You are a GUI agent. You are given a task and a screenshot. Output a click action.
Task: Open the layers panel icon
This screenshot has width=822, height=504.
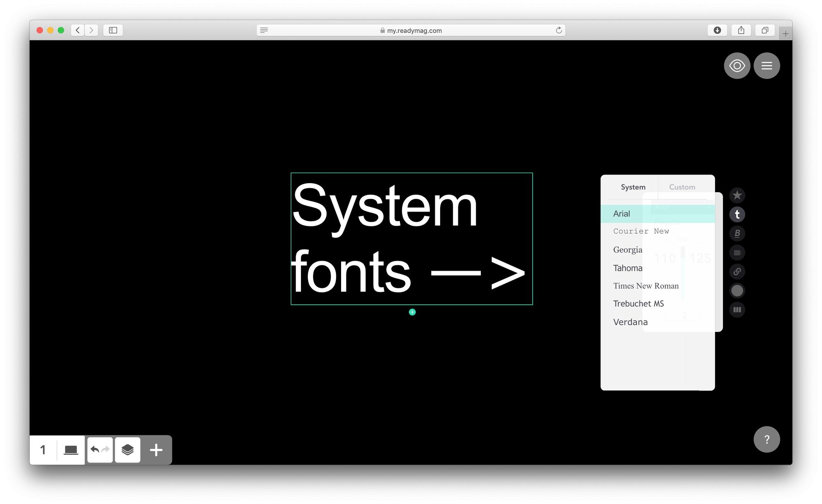pyautogui.click(x=127, y=450)
